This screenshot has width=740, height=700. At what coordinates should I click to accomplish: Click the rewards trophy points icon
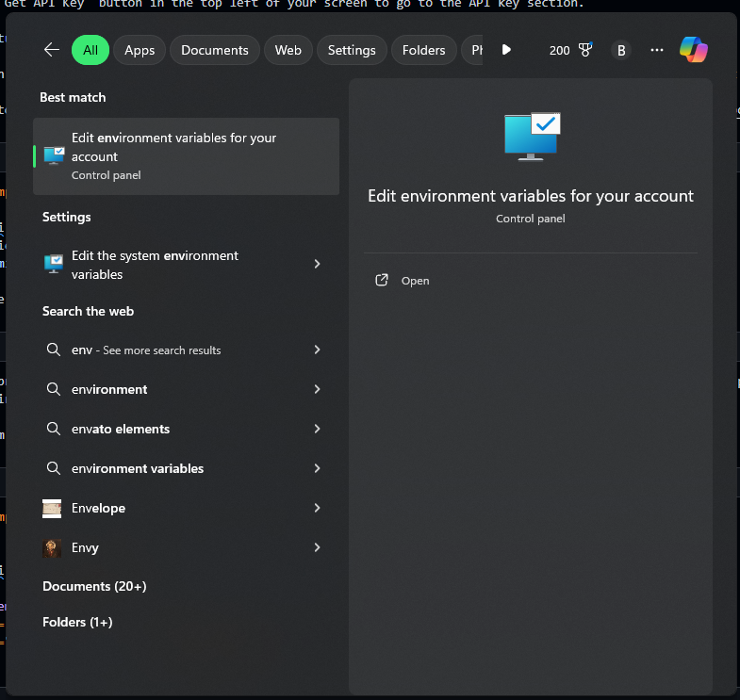tap(585, 50)
